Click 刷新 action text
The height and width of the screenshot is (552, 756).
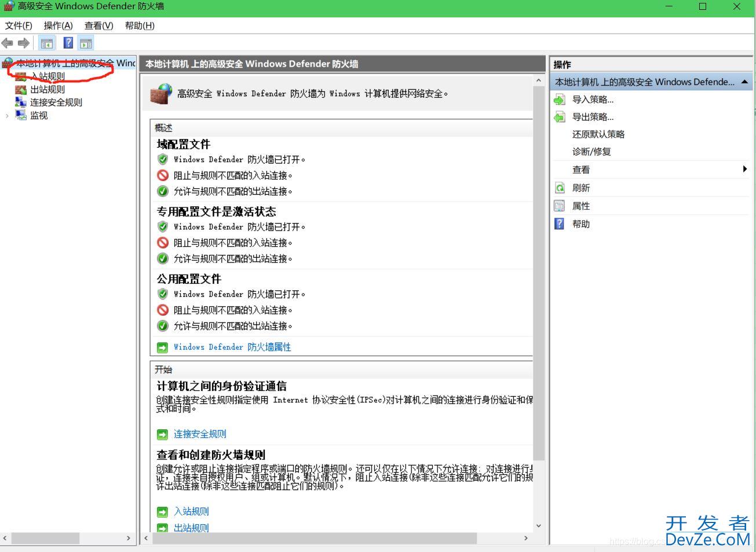(x=581, y=188)
